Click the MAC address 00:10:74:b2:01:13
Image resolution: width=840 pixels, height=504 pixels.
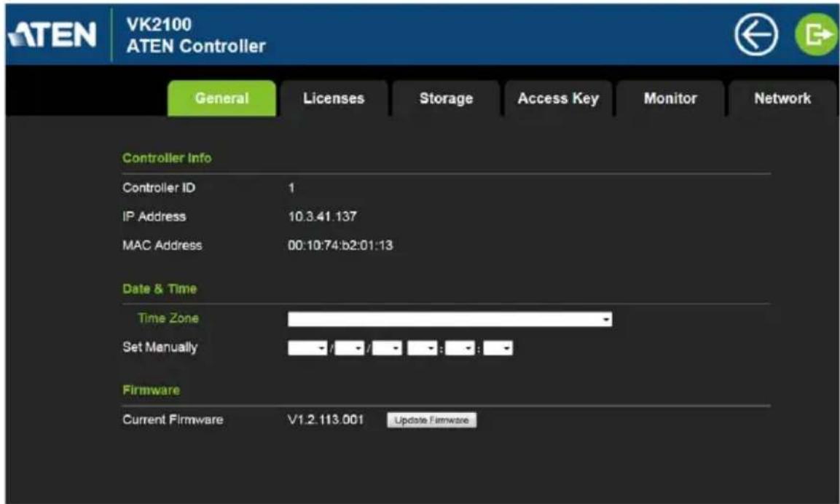coord(340,245)
